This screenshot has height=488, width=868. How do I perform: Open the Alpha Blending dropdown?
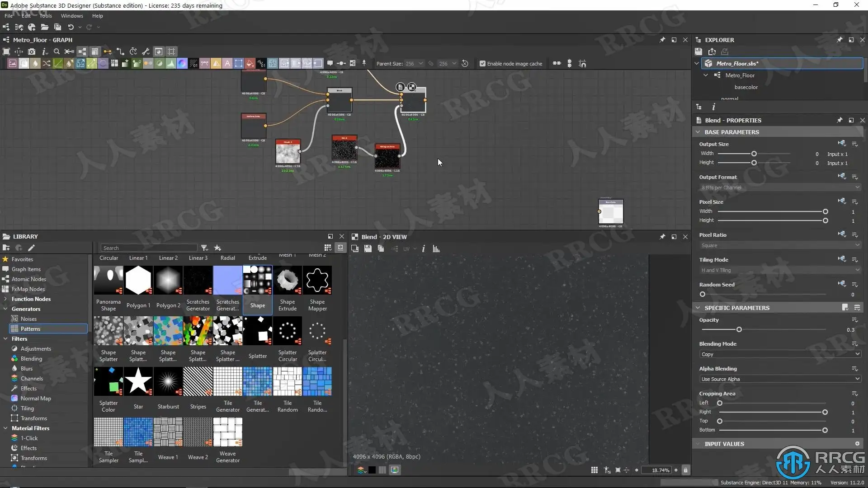[779, 379]
